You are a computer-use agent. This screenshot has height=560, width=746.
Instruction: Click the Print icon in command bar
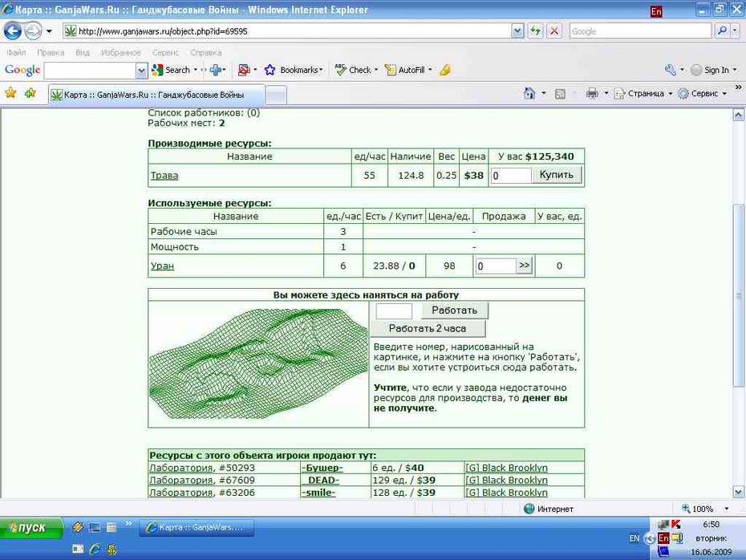click(592, 94)
